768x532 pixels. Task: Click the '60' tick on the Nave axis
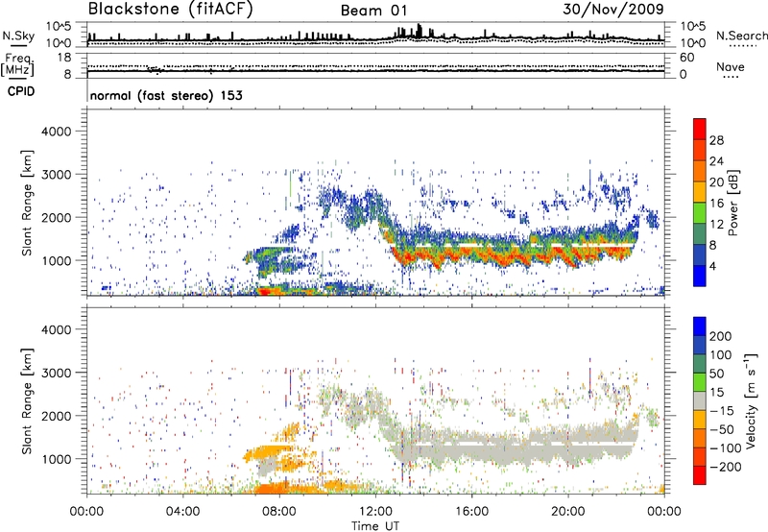[x=686, y=58]
